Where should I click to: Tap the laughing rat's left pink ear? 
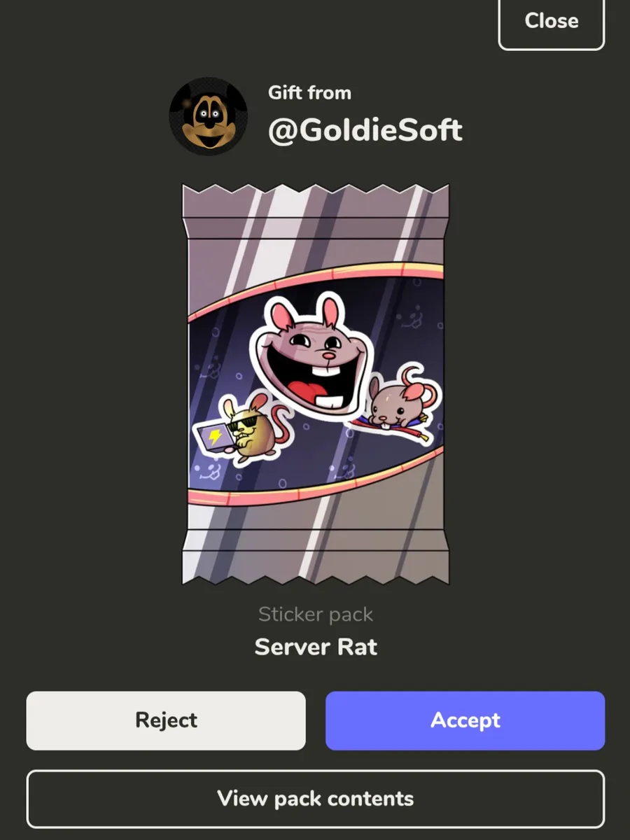pyautogui.click(x=281, y=316)
